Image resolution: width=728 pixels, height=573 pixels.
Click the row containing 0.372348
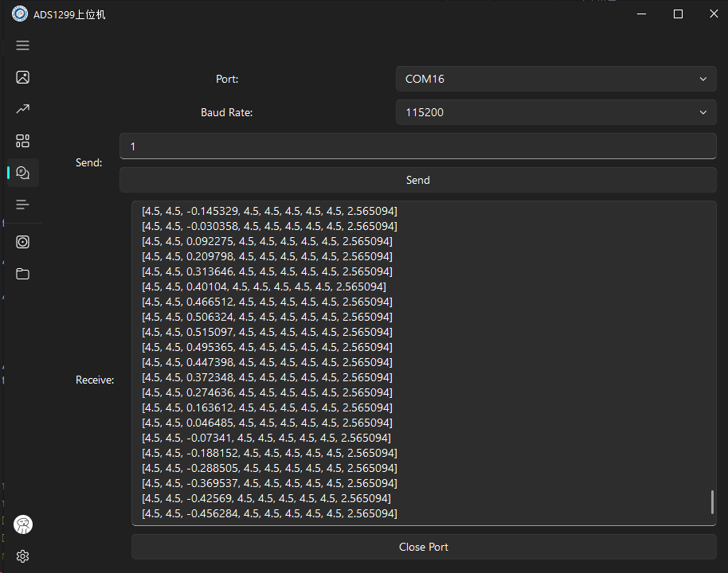click(x=267, y=377)
